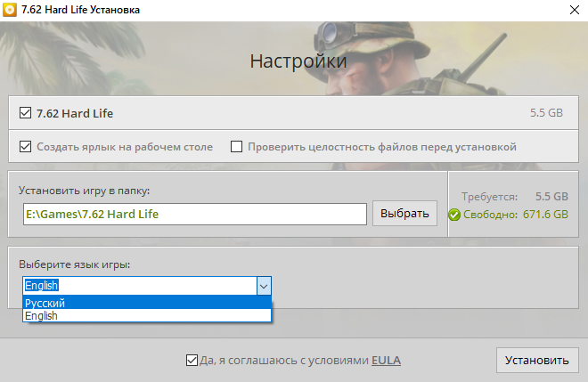Click the 'Установить' install button

pos(537,361)
